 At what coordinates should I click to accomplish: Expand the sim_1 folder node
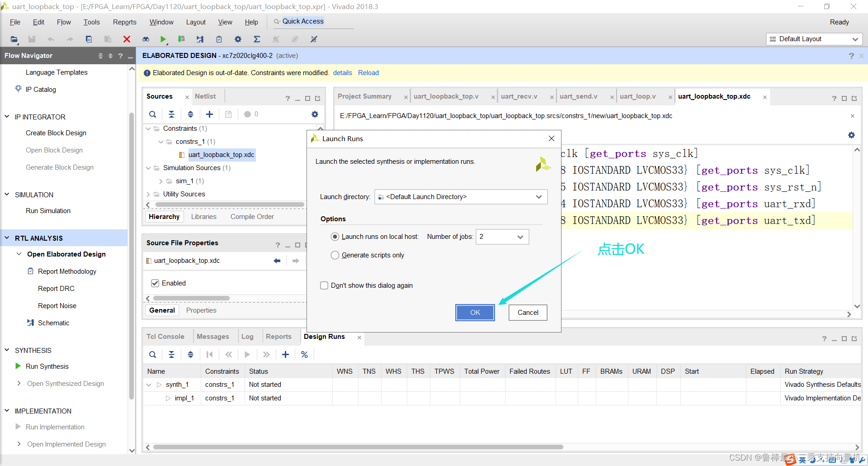(161, 181)
